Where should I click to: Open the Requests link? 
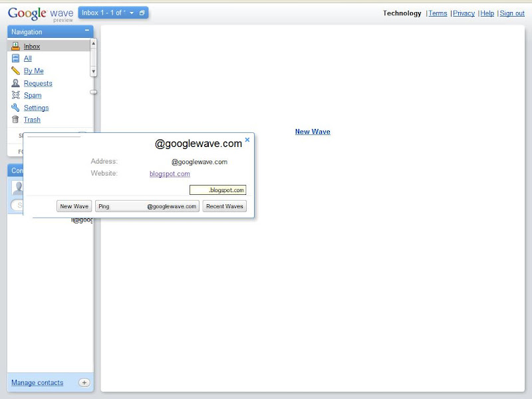pyautogui.click(x=38, y=83)
